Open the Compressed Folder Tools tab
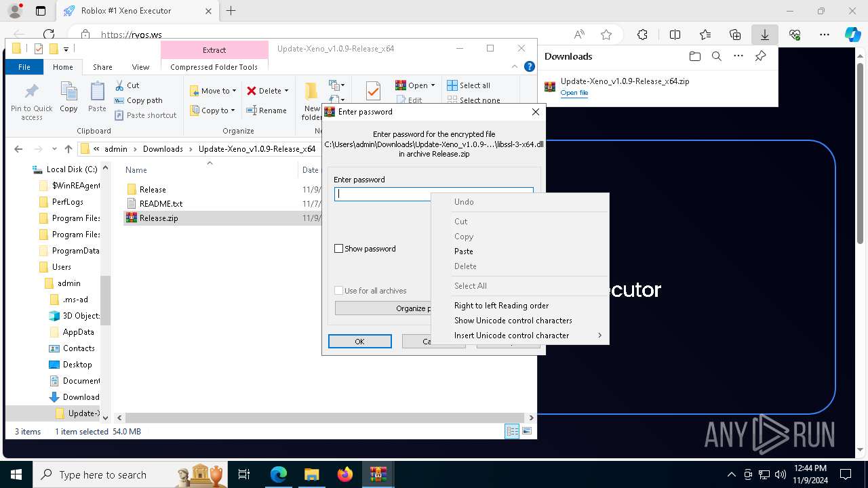The height and width of the screenshot is (488, 868). 214,67
